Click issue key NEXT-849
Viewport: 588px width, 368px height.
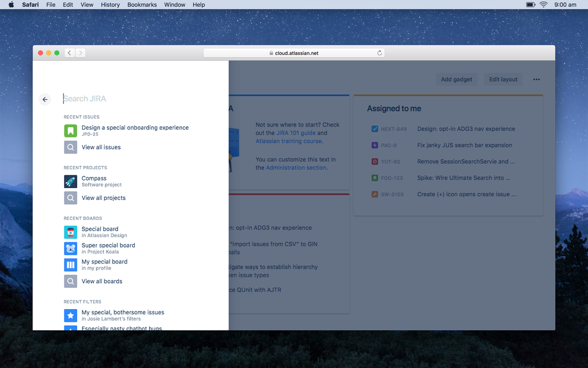pos(394,129)
